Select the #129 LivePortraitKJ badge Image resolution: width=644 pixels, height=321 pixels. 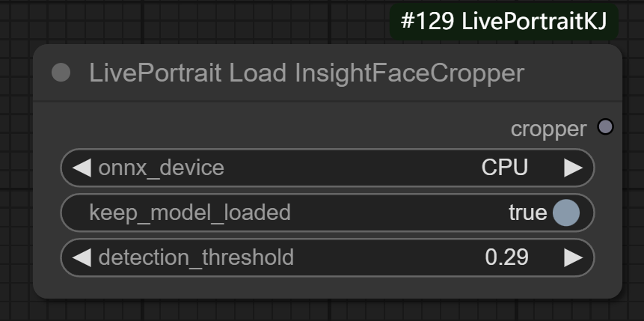[x=503, y=21]
